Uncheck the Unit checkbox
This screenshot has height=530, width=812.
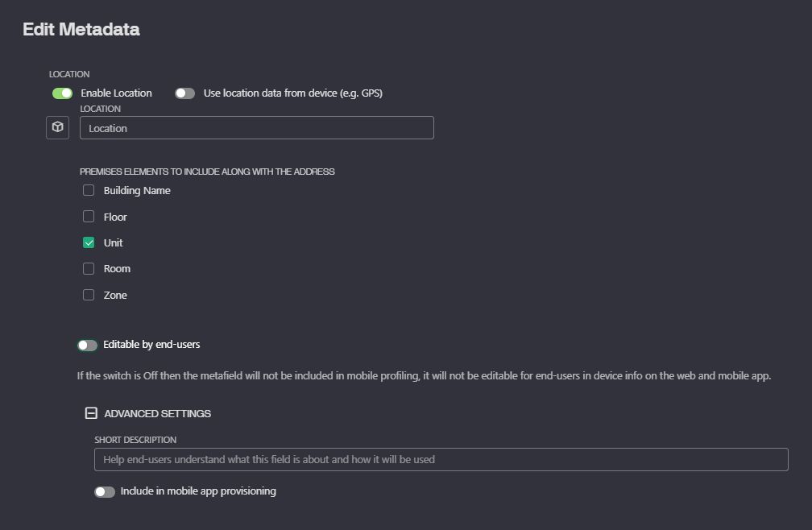tap(89, 242)
